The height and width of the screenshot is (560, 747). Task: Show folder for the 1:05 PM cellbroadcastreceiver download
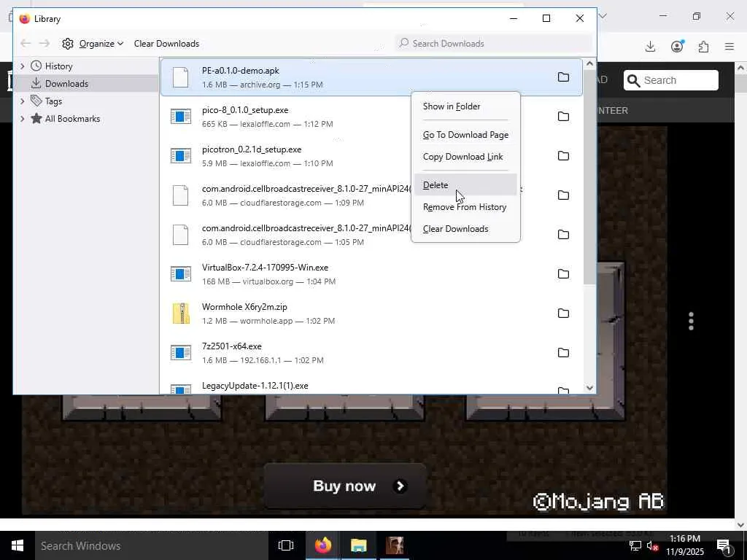coord(563,235)
